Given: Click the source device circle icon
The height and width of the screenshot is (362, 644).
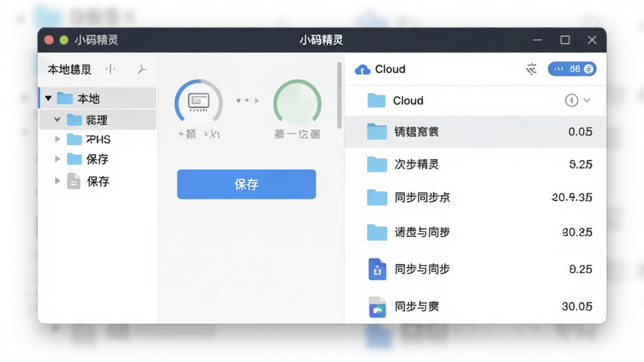Looking at the screenshot, I should (x=199, y=102).
